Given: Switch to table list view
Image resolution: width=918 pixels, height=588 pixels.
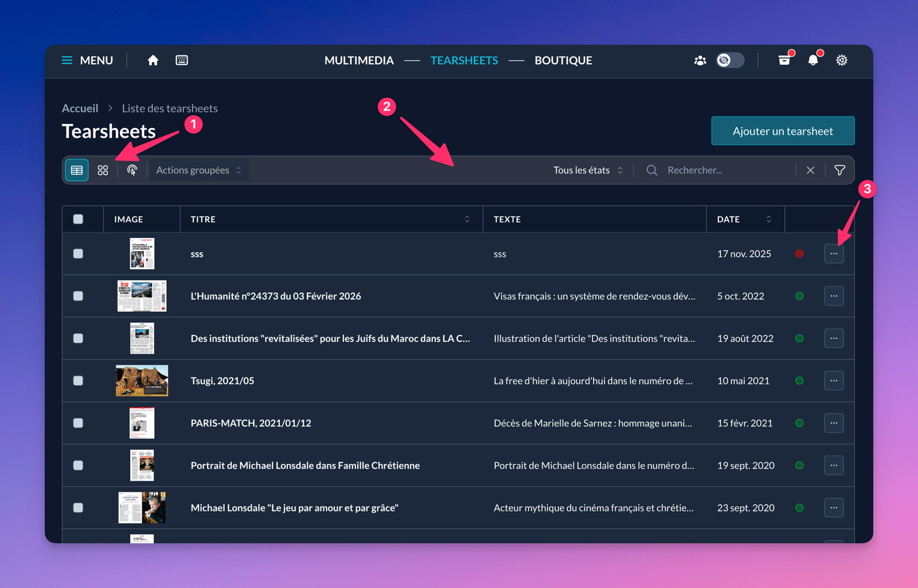Looking at the screenshot, I should point(77,170).
